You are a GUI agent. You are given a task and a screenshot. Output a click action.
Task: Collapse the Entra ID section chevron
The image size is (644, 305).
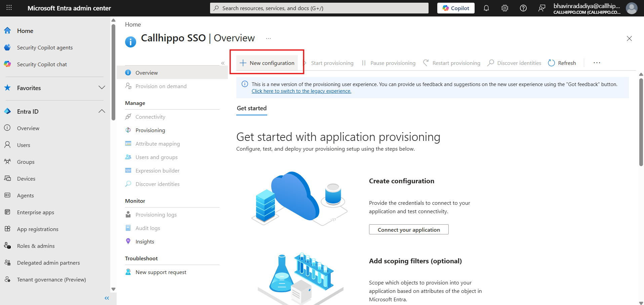(x=102, y=111)
